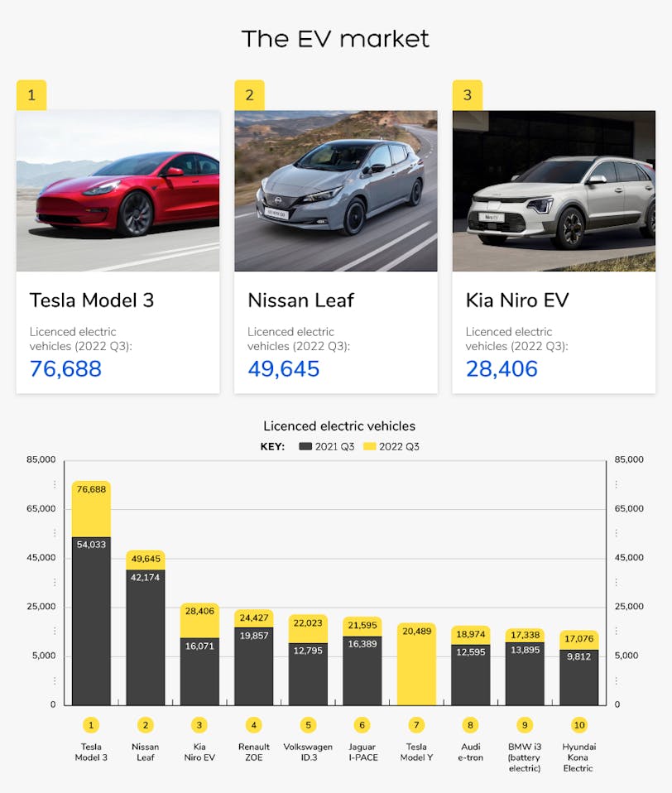Click the Kia Niro EV card title

517,300
